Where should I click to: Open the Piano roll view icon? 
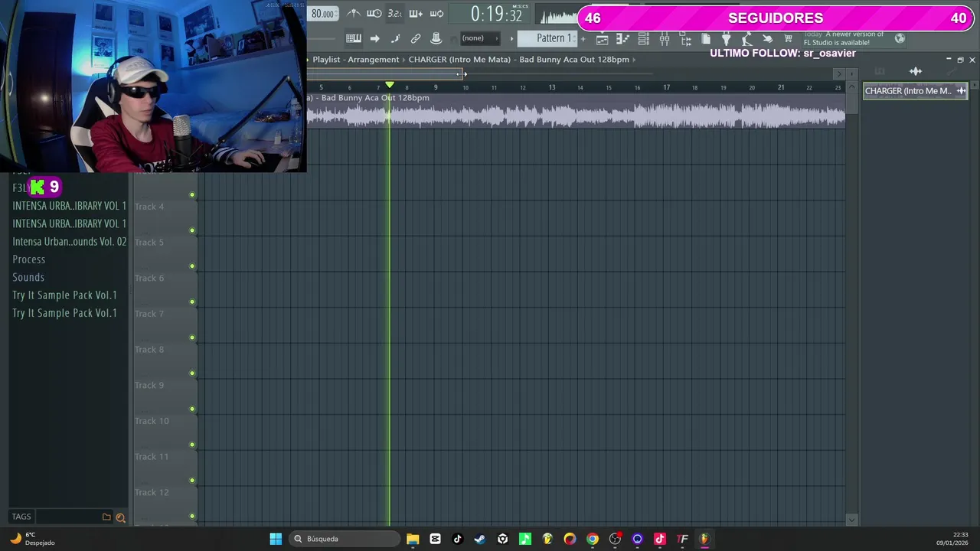point(622,38)
